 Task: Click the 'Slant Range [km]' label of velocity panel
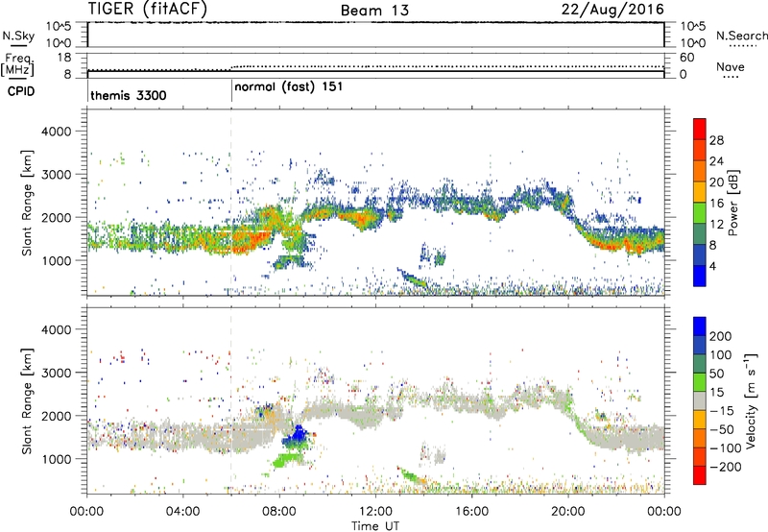pos(27,400)
